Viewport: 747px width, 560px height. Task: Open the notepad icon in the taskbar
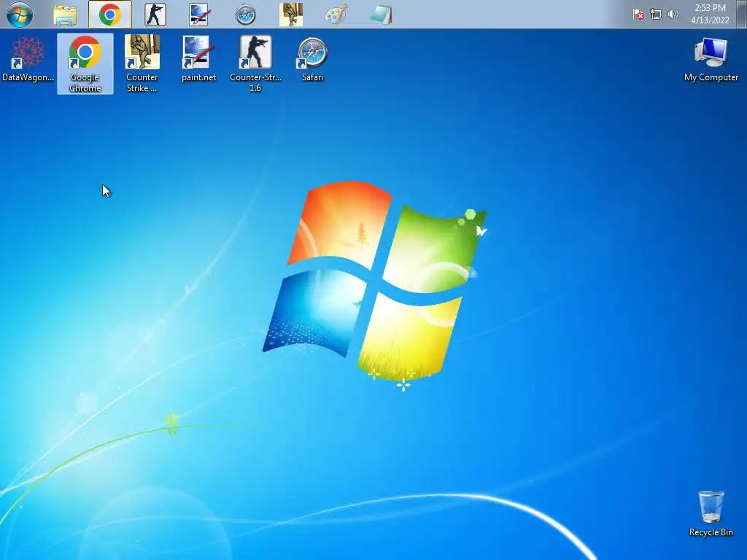382,15
